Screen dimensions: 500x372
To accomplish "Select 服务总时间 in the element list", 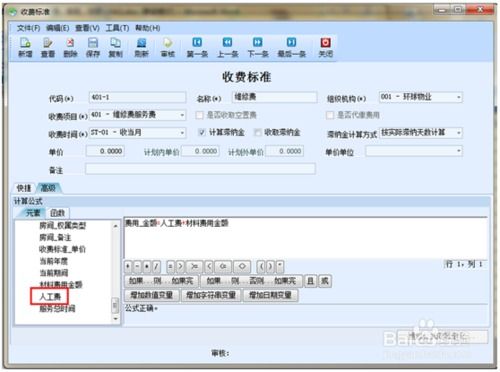I will point(57,308).
